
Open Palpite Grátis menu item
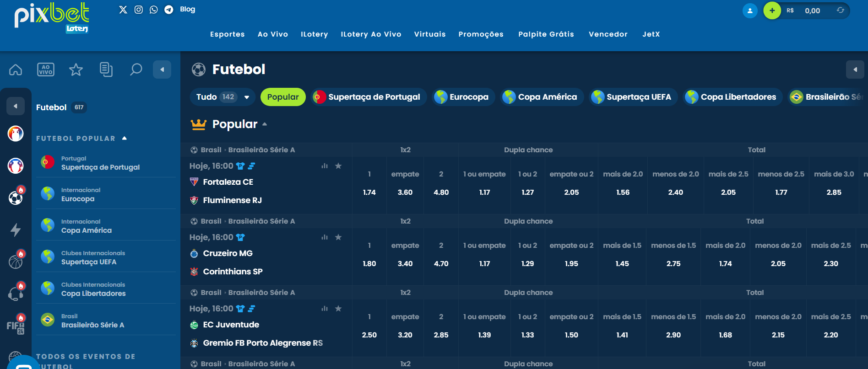[x=546, y=34]
